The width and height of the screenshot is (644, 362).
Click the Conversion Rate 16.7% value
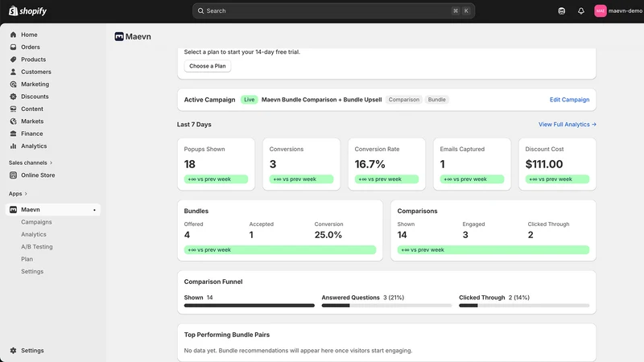(369, 164)
